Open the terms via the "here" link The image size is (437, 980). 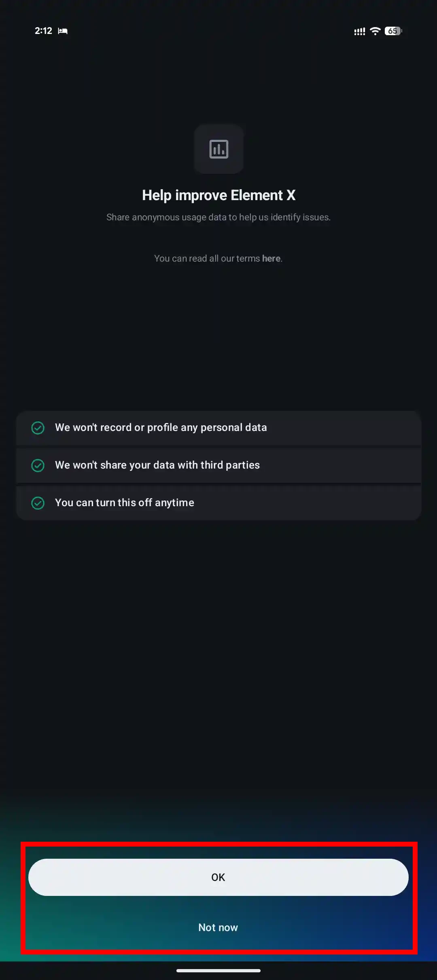[271, 258]
